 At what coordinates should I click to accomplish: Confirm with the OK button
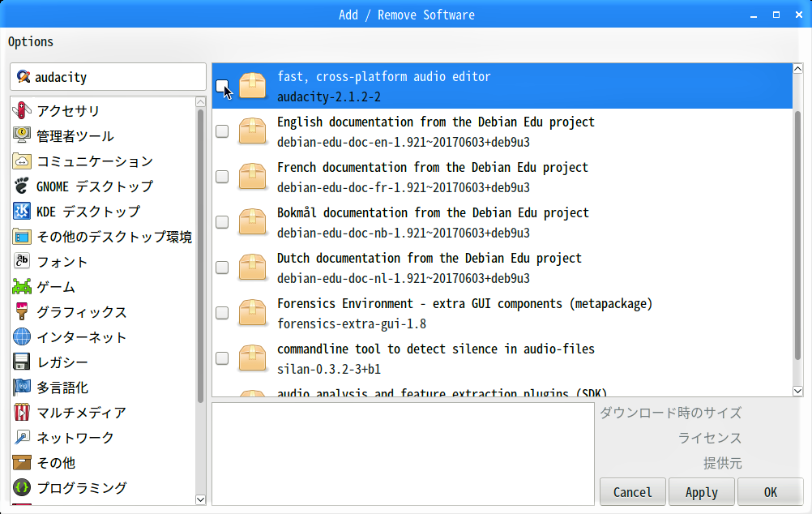coord(771,492)
